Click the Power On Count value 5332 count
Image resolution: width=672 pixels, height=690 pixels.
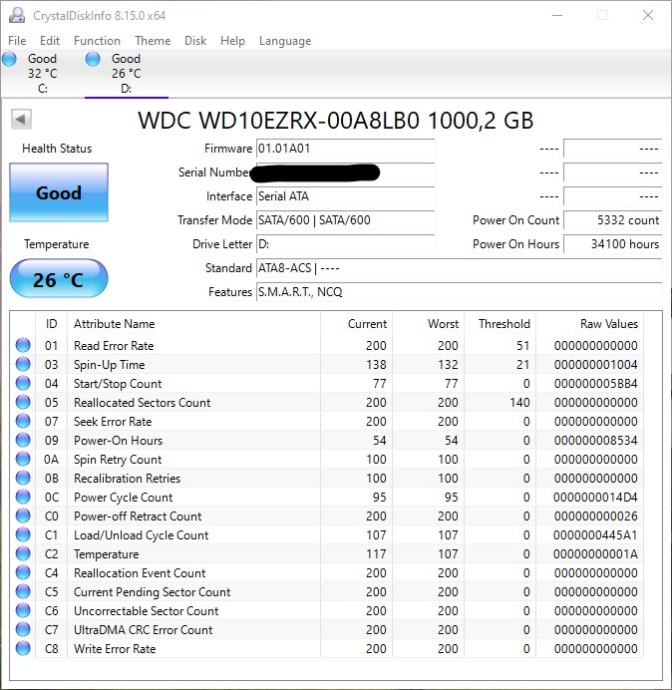pyautogui.click(x=613, y=220)
